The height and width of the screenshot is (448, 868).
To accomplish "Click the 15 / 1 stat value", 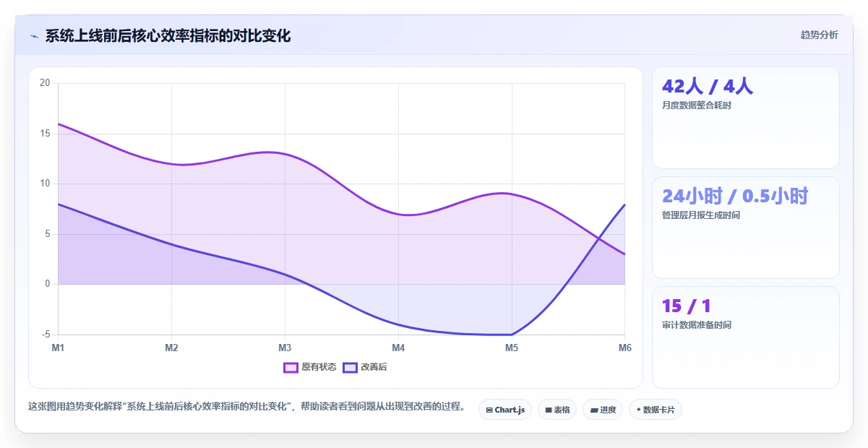I will (x=687, y=306).
